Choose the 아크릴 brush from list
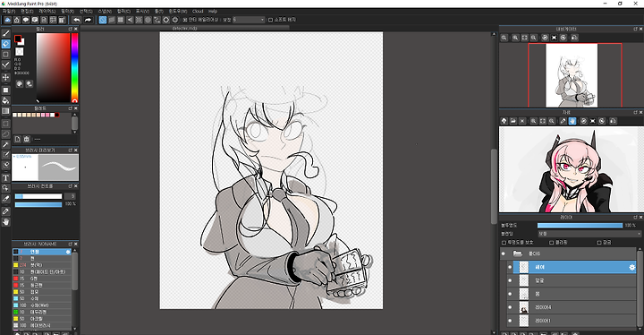 point(42,319)
